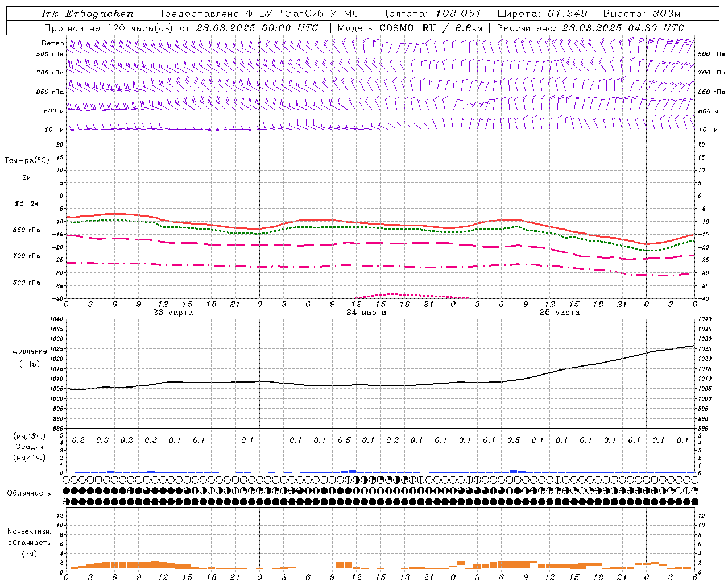728x582 pixels.
Task: Click the Давление panel label
Action: [30, 351]
